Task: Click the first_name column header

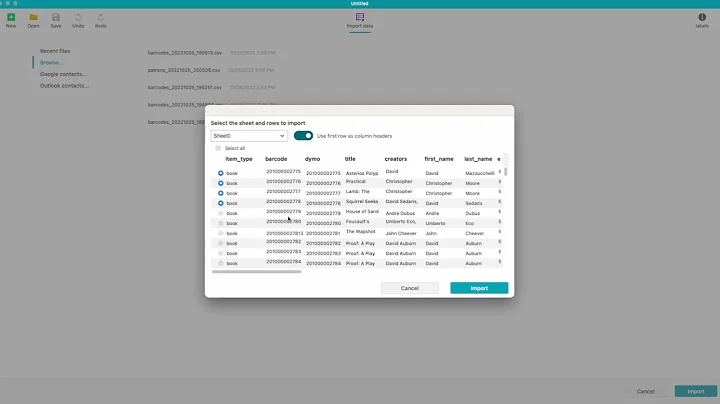Action: (x=439, y=159)
